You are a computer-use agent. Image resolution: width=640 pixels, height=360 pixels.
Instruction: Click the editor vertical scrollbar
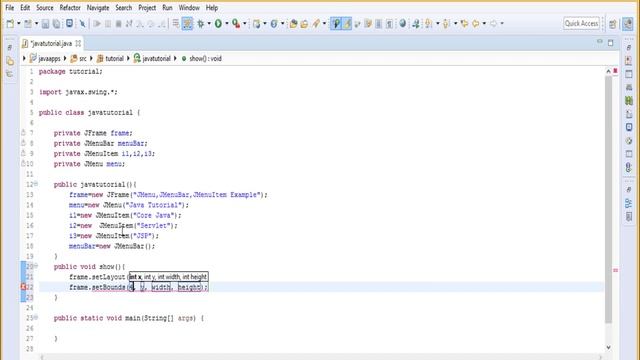click(x=608, y=199)
